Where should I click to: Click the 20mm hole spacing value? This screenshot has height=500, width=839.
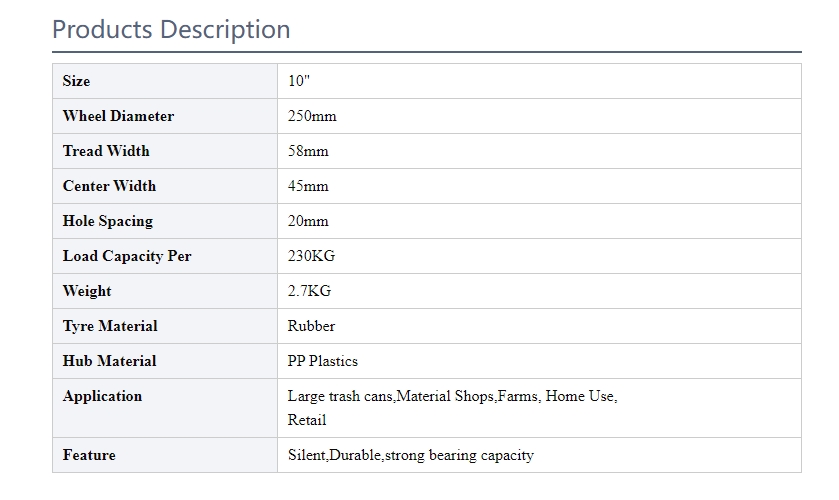(308, 221)
